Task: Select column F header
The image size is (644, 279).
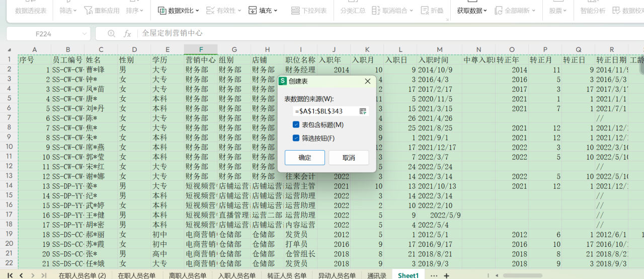Action: tap(201, 49)
